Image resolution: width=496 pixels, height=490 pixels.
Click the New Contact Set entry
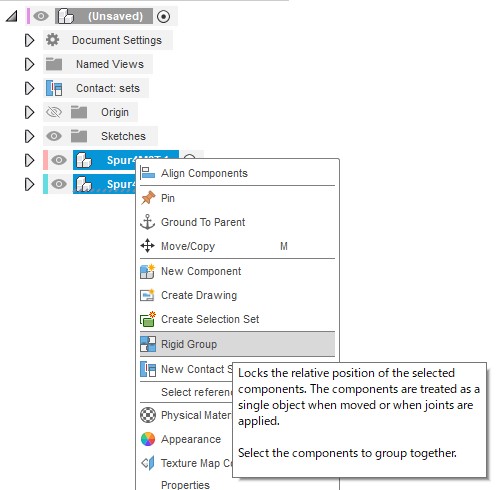[x=186, y=369]
